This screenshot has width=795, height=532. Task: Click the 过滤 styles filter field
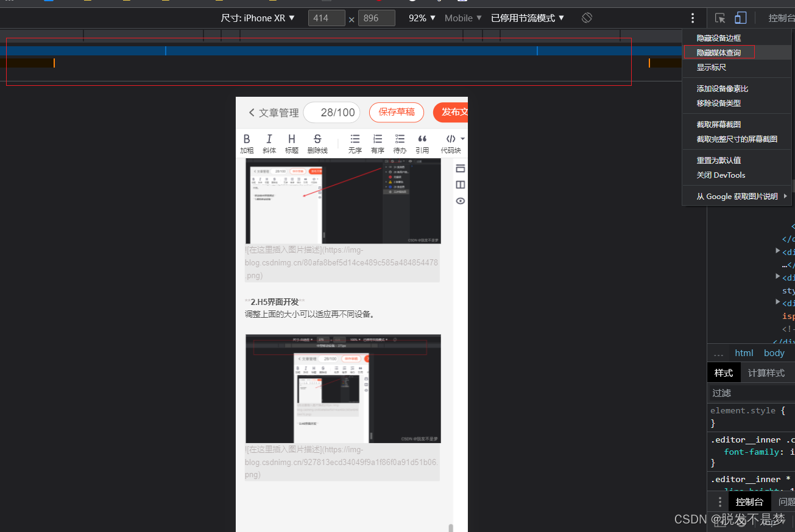pyautogui.click(x=751, y=393)
